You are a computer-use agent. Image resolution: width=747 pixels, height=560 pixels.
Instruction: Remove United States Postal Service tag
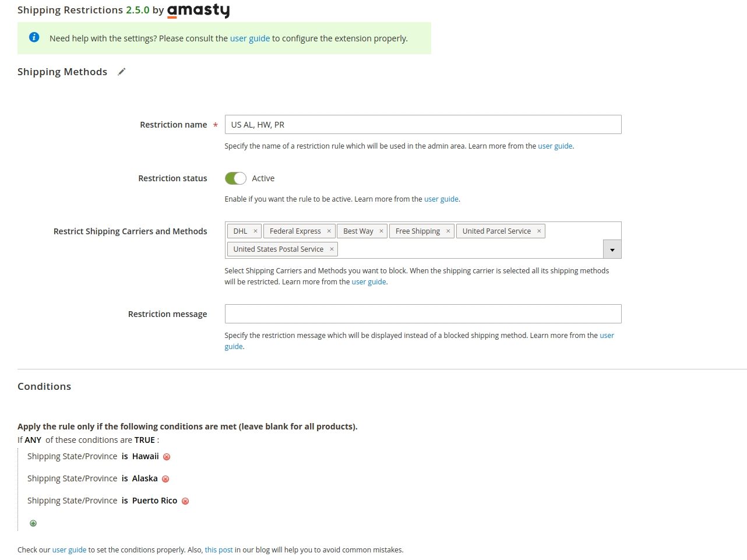[x=332, y=249]
